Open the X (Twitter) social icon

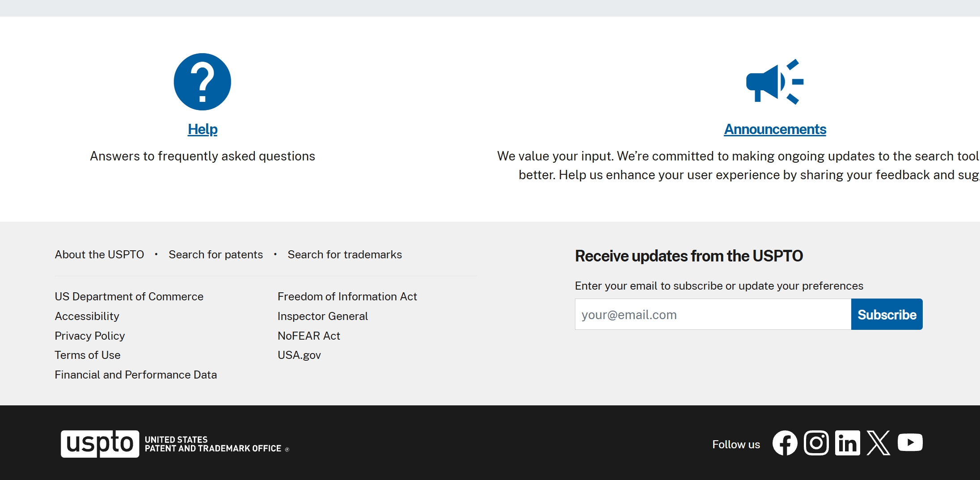click(x=878, y=443)
